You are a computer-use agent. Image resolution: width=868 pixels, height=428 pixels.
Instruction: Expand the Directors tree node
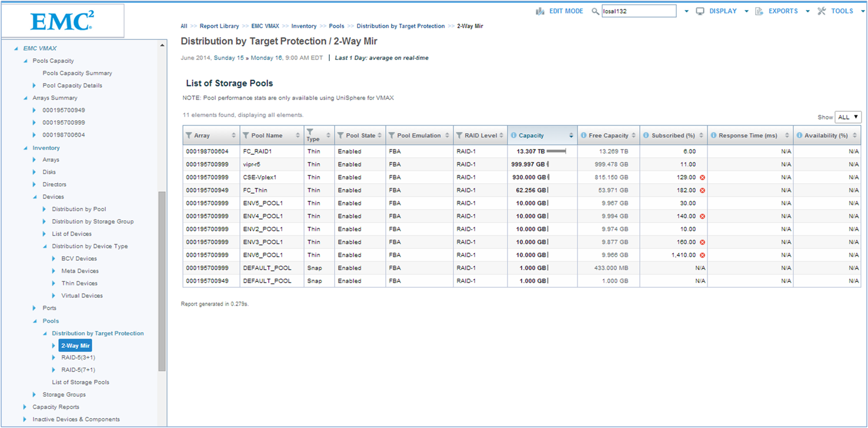[35, 184]
